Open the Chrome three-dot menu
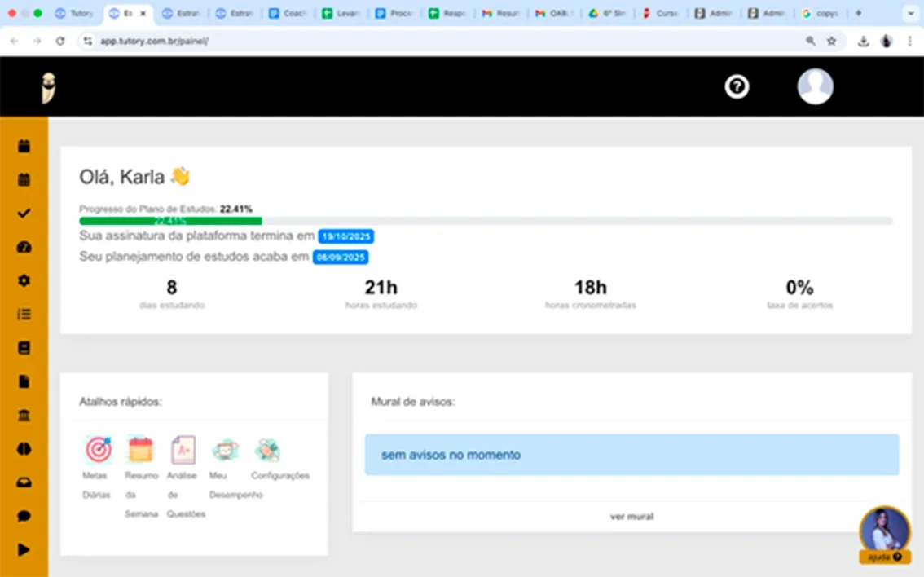 pyautogui.click(x=909, y=41)
